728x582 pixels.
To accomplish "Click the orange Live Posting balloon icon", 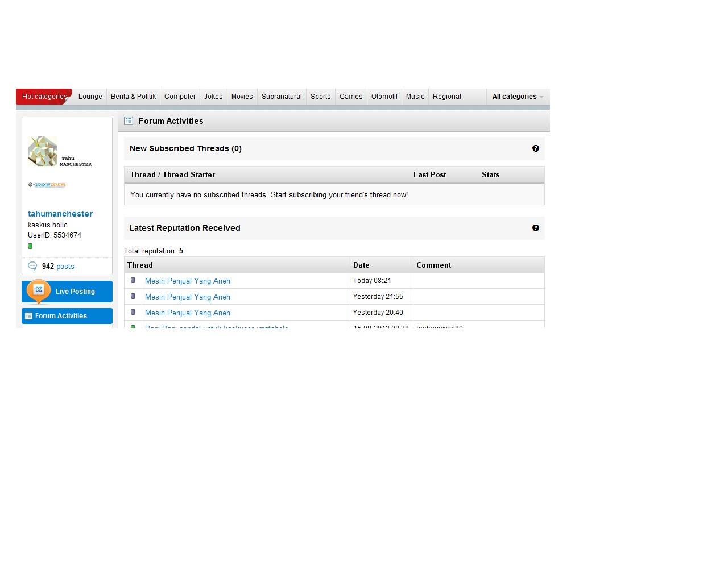I will tap(39, 291).
